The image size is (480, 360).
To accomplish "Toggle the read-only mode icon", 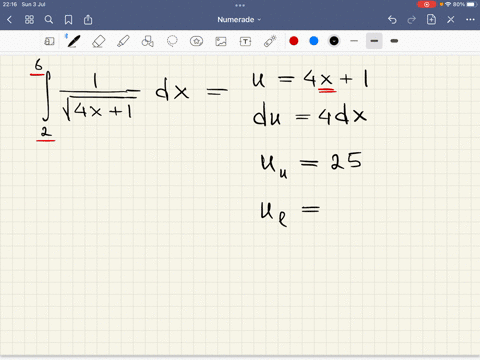I will coord(49,41).
